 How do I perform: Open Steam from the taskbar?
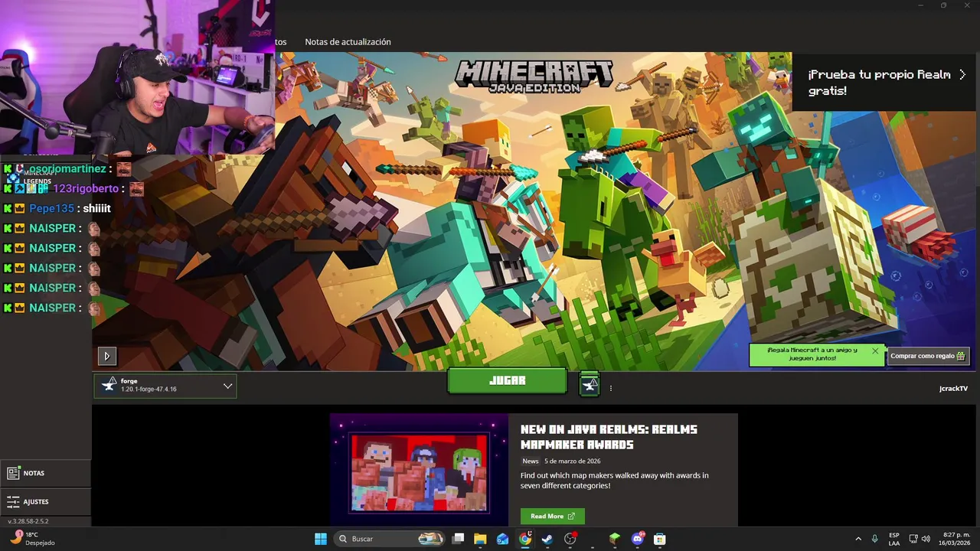pos(547,539)
